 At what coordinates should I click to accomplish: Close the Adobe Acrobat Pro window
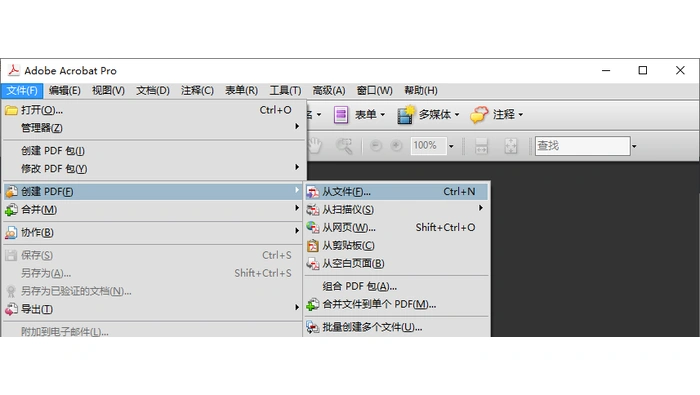680,71
